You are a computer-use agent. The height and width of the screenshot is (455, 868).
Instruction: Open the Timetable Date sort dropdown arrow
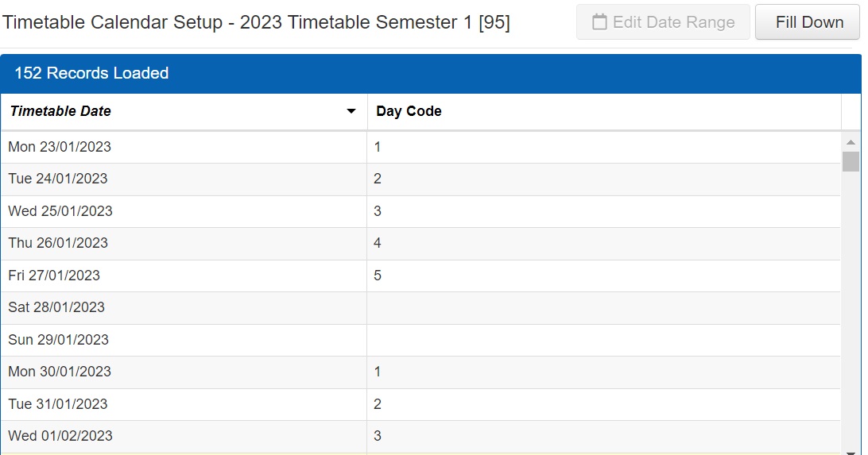click(x=351, y=112)
